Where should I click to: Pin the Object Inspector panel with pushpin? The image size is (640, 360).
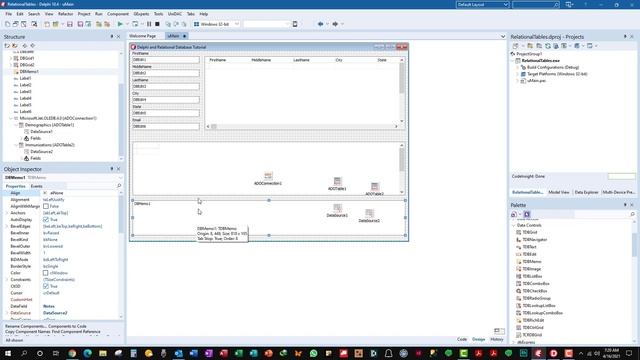click(111, 169)
